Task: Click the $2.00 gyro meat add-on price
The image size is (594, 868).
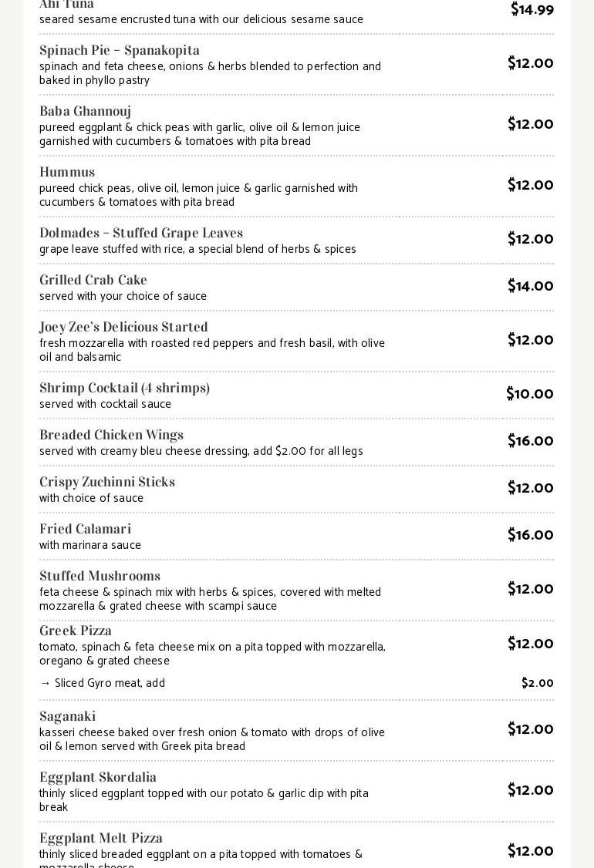Action: (537, 683)
